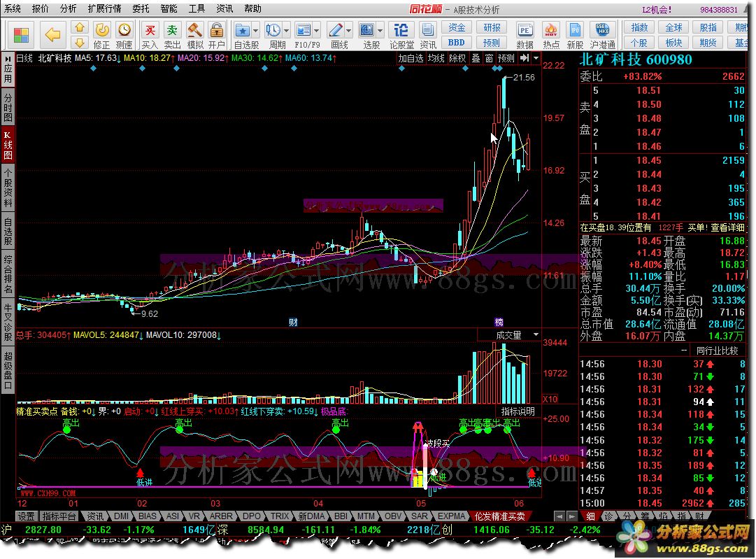Open the chart toolbar dropdown arrow

click(x=536, y=58)
